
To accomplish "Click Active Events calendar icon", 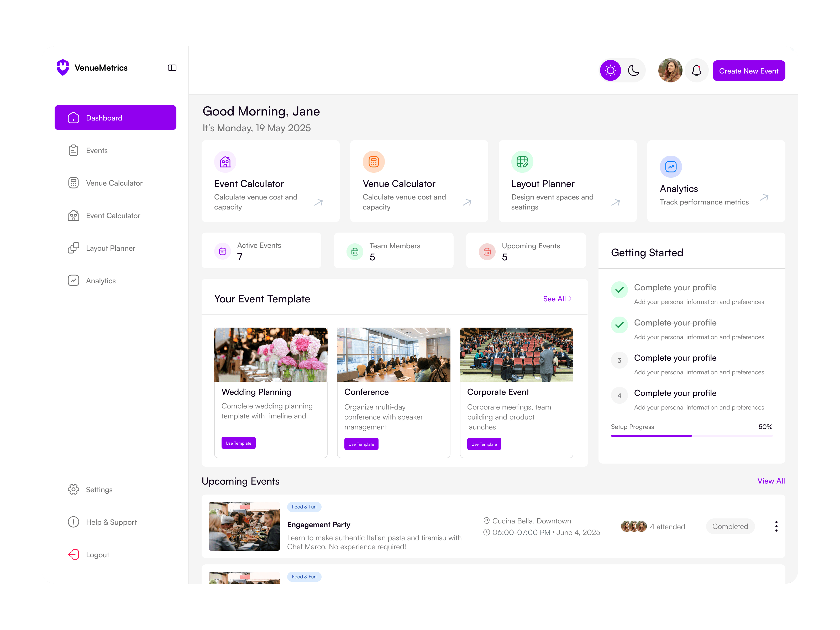I will pos(223,251).
